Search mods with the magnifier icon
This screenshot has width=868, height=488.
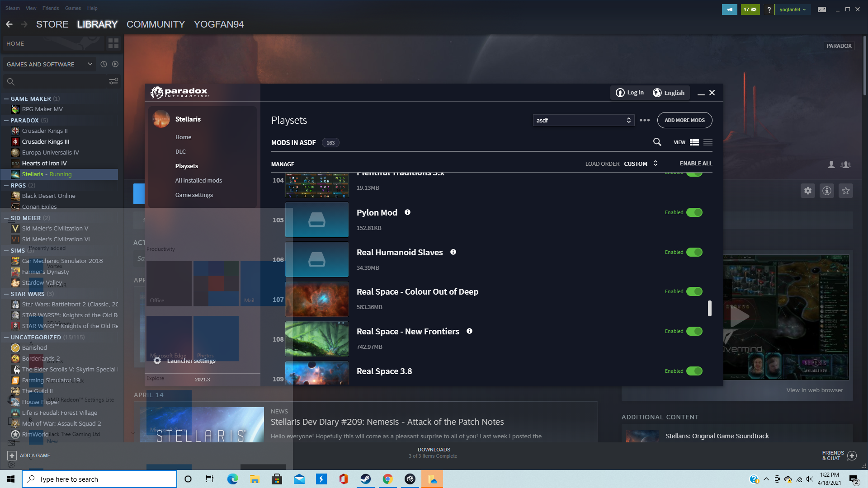[657, 142]
